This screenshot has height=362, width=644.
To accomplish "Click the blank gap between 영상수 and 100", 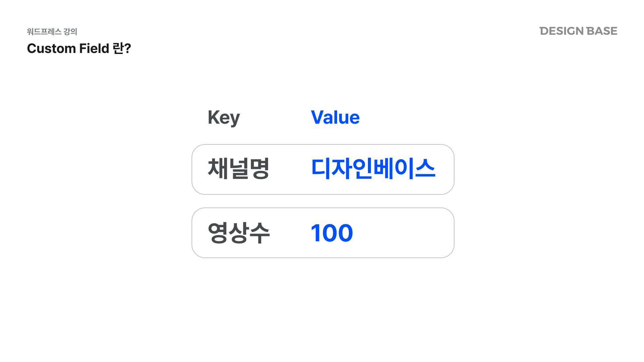I will pos(290,233).
